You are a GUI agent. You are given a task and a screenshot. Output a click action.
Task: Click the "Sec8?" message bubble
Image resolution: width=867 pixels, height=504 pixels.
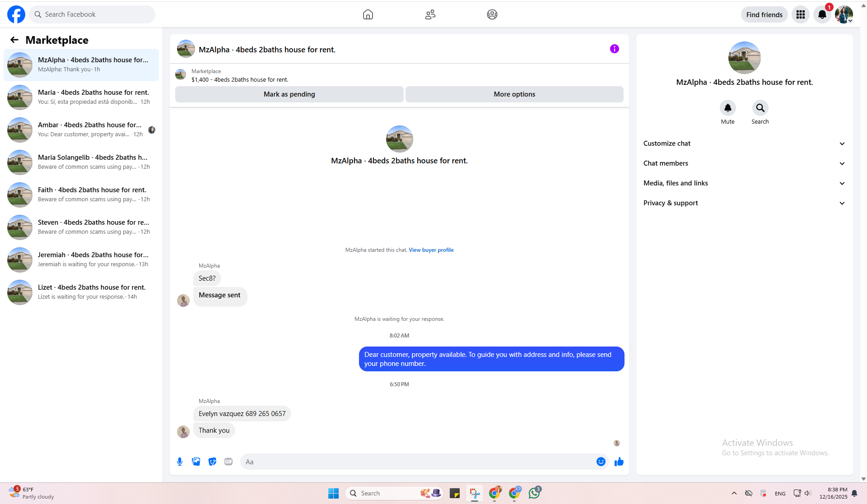tap(207, 278)
